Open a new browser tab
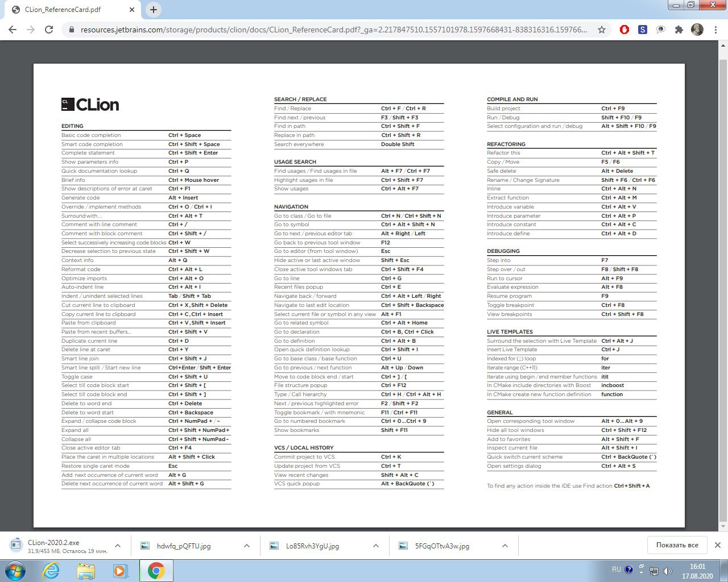 click(154, 10)
